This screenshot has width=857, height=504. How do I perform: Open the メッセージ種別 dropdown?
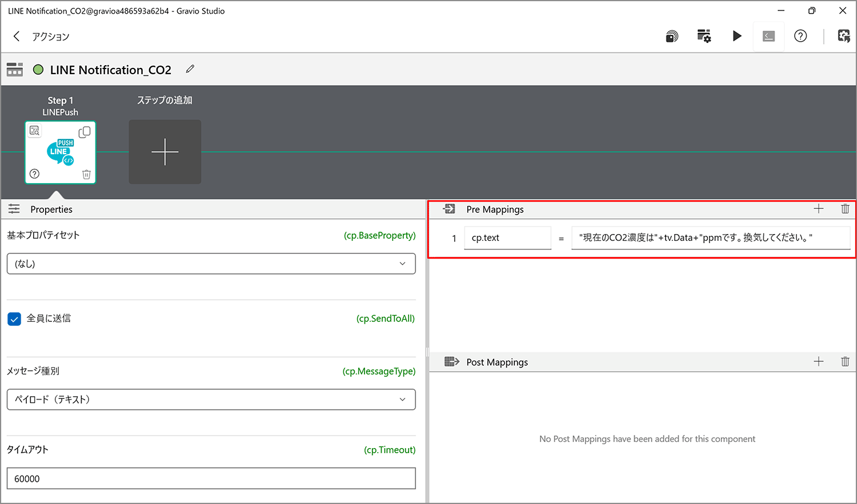click(x=211, y=400)
